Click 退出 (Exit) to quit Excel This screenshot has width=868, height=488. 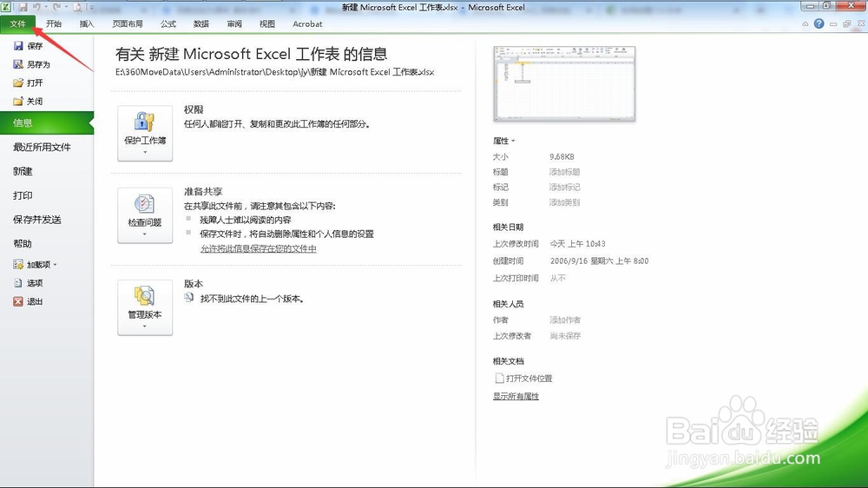28,301
